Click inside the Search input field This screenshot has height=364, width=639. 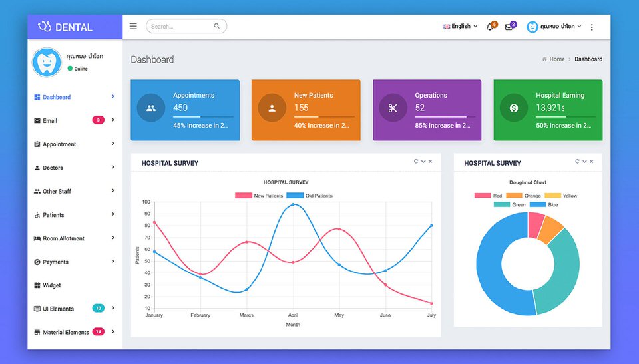(180, 27)
